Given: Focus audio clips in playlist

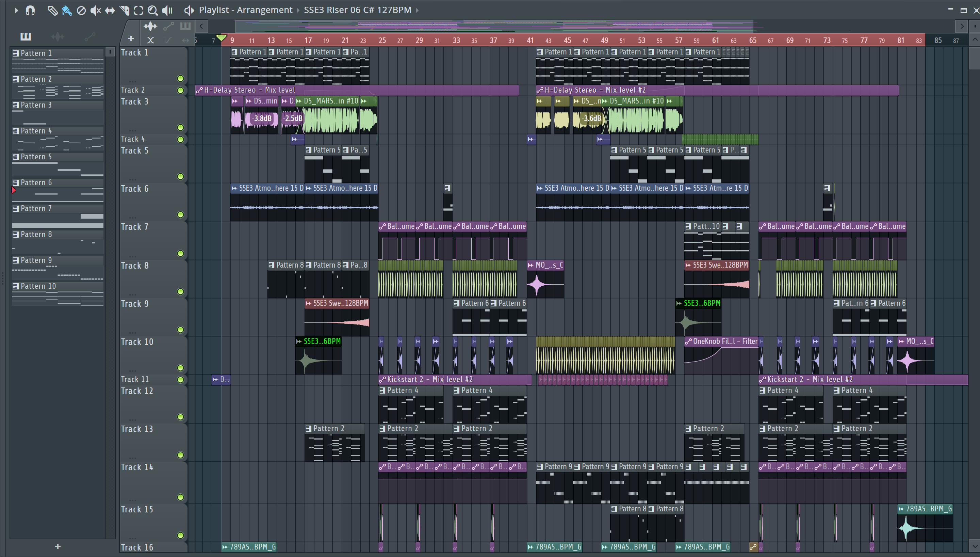Looking at the screenshot, I should [150, 26].
